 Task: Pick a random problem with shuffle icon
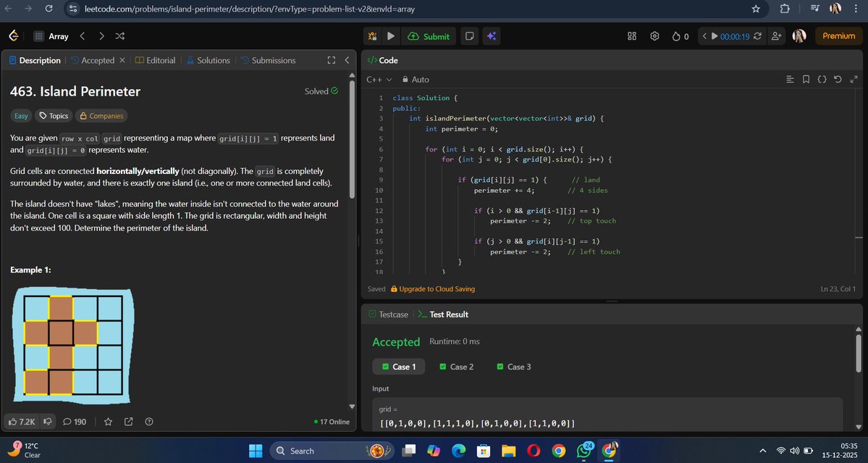pos(119,36)
